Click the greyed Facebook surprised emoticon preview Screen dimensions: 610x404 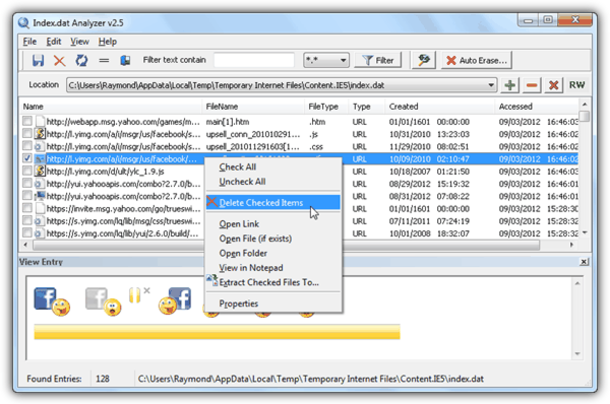(103, 302)
